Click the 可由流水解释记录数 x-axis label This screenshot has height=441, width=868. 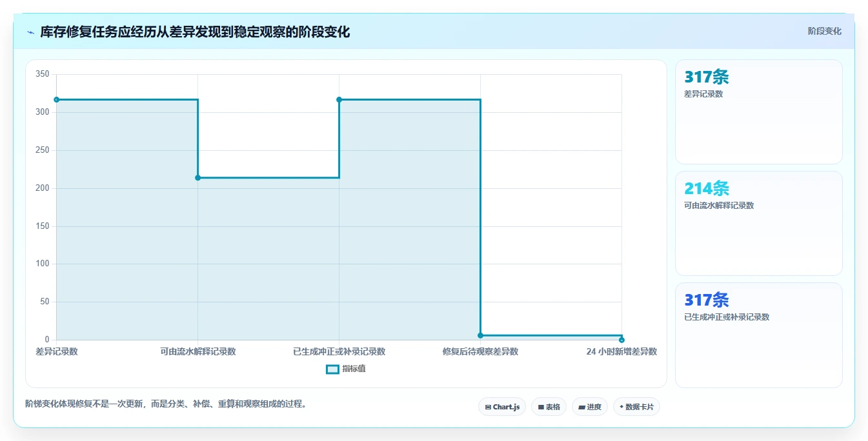pos(198,352)
